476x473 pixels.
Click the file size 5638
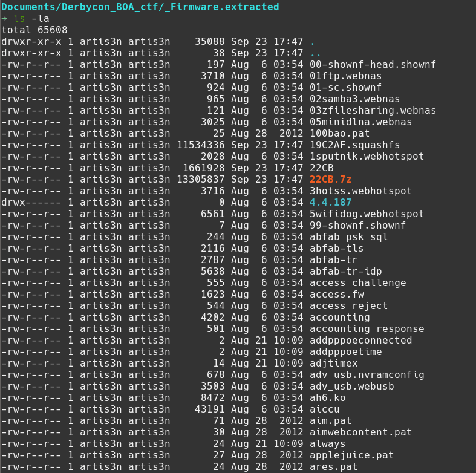[x=213, y=272]
